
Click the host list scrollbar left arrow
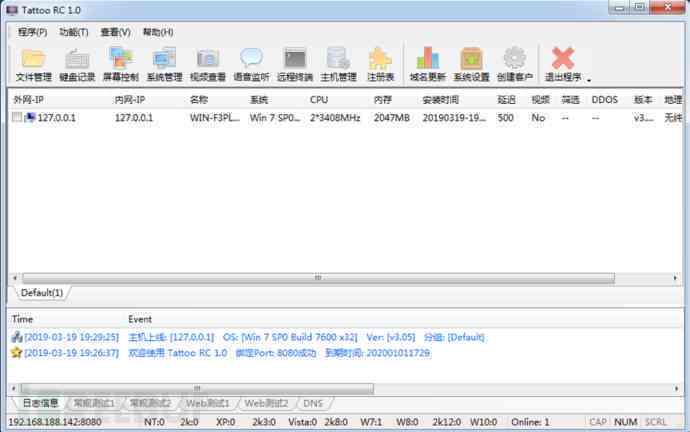pos(15,278)
